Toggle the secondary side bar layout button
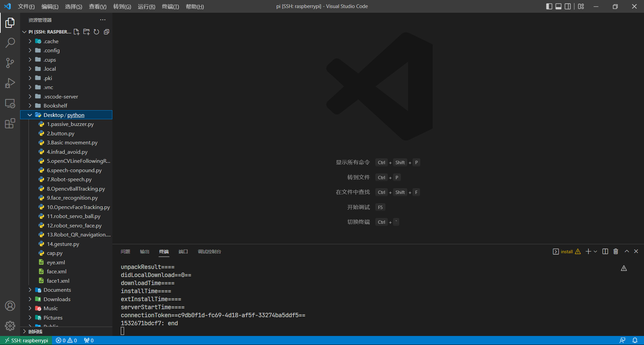The width and height of the screenshot is (644, 345). click(568, 6)
